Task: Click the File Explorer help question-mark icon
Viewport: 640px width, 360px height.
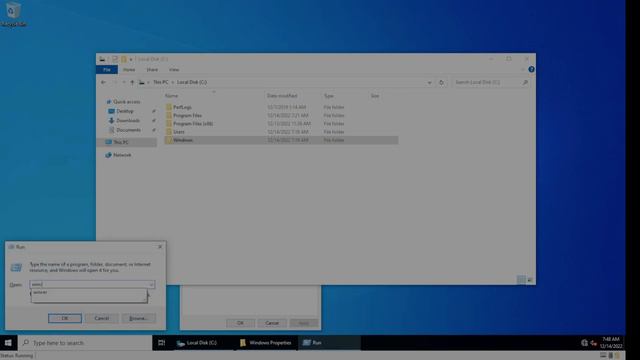Action: 531,69
